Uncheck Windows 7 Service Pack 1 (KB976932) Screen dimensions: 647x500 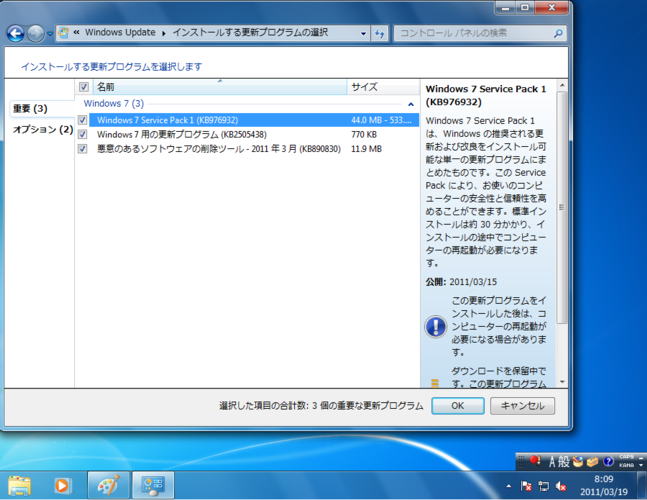(x=83, y=120)
